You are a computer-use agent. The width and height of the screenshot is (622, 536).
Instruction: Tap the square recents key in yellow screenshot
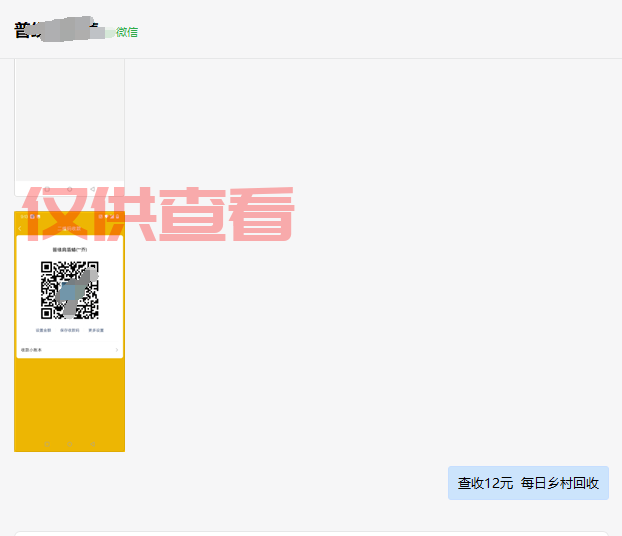click(x=47, y=444)
